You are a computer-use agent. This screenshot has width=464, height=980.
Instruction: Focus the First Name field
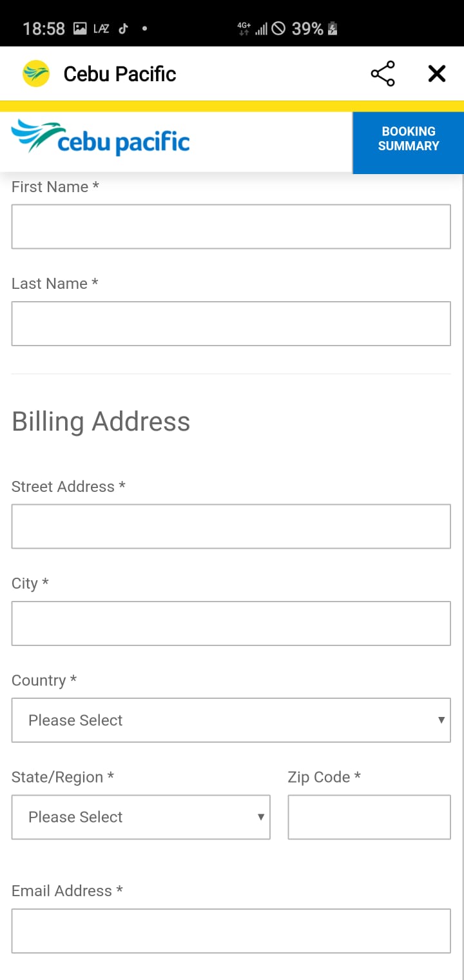click(x=231, y=227)
